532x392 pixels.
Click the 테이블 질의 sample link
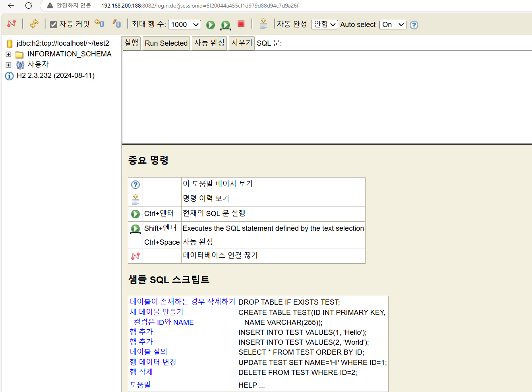tap(149, 352)
